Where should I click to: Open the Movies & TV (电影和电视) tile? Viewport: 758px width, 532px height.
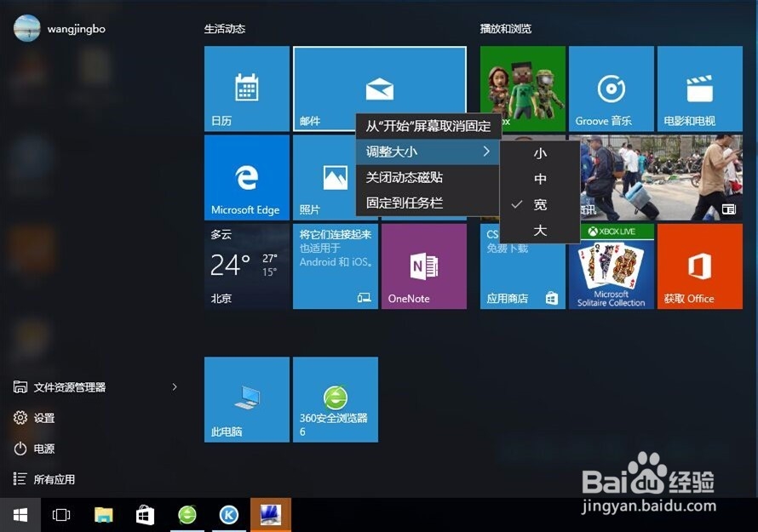(699, 89)
